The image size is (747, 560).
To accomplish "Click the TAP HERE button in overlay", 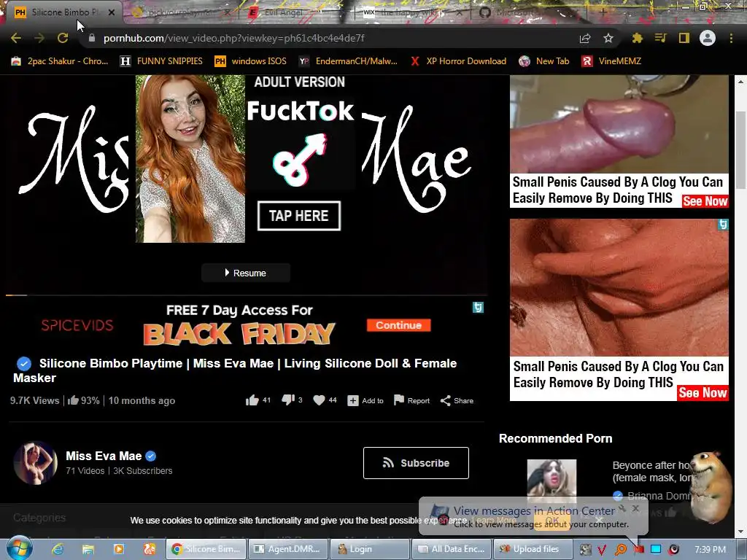I will [298, 216].
